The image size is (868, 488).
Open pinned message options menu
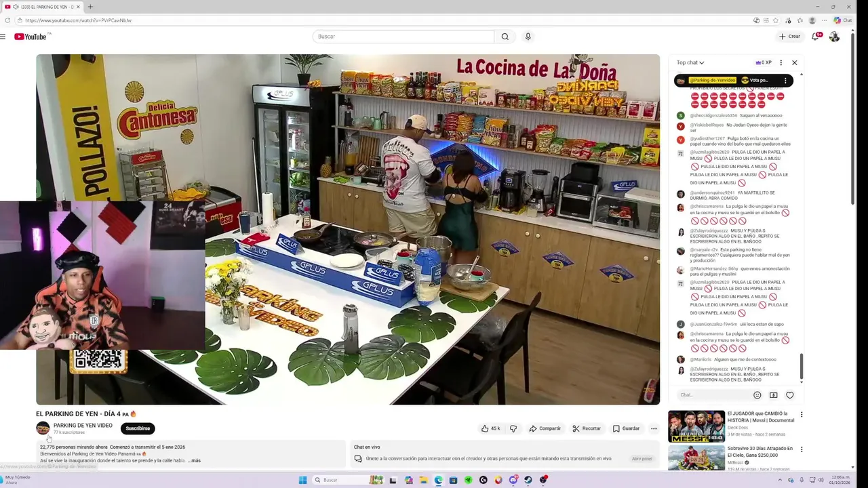click(785, 81)
